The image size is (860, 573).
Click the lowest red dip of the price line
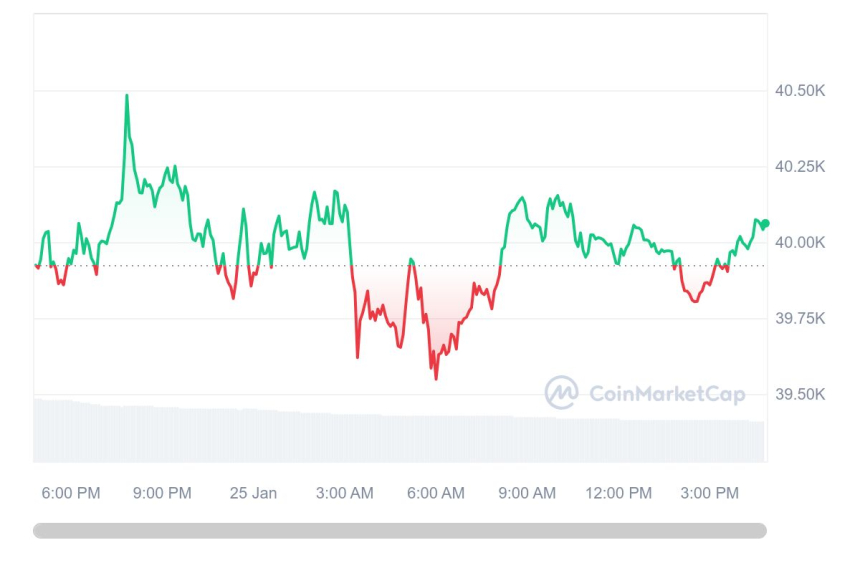[x=436, y=378]
